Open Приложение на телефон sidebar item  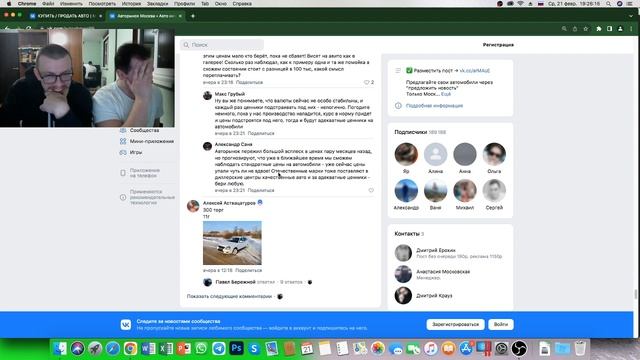tap(144, 173)
